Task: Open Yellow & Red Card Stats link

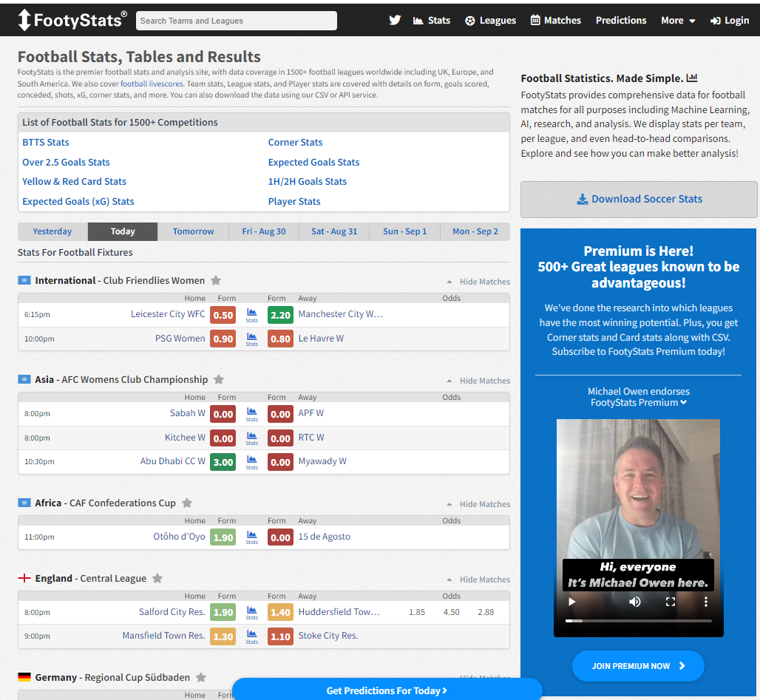Action: coord(74,181)
